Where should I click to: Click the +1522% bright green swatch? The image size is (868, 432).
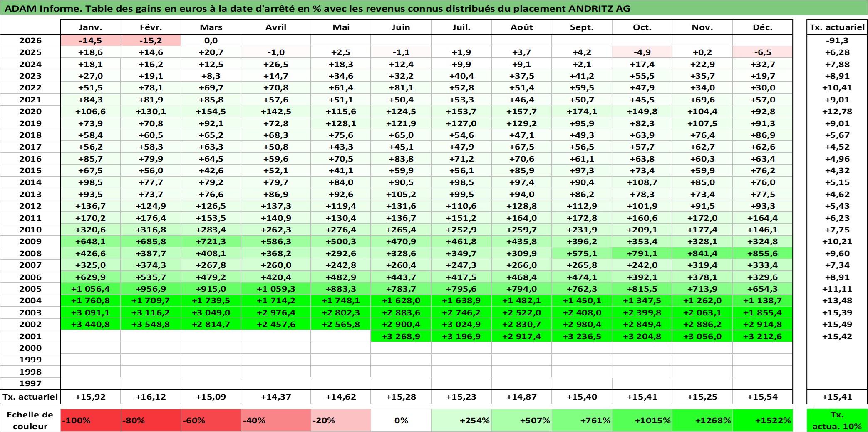[762, 420]
